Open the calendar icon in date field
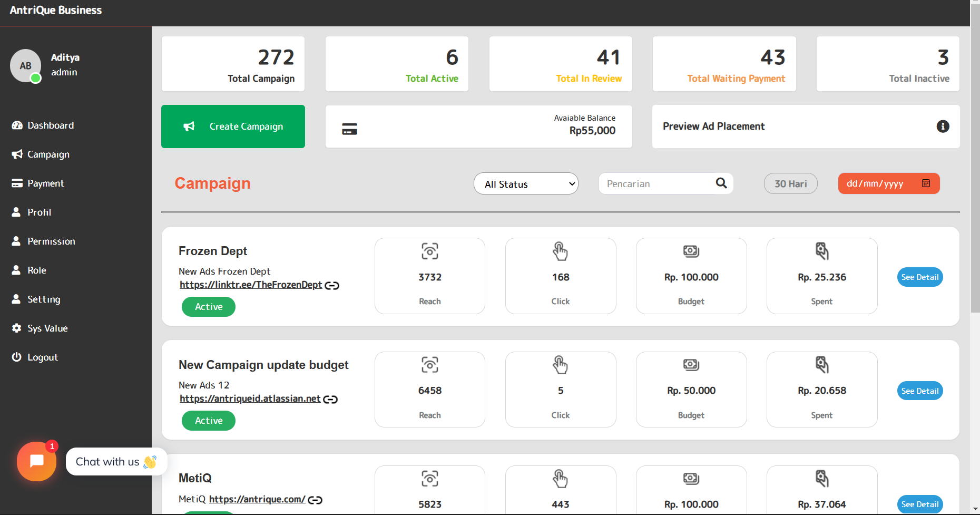The width and height of the screenshot is (980, 515). pos(926,183)
